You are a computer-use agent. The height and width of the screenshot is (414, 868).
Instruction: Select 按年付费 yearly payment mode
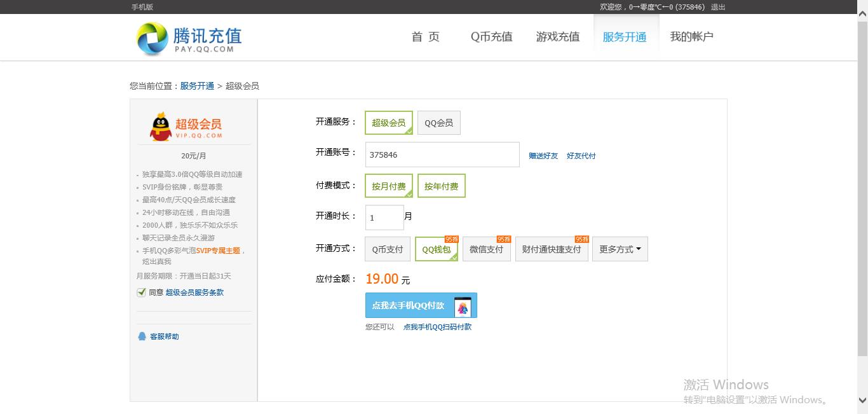pyautogui.click(x=441, y=185)
